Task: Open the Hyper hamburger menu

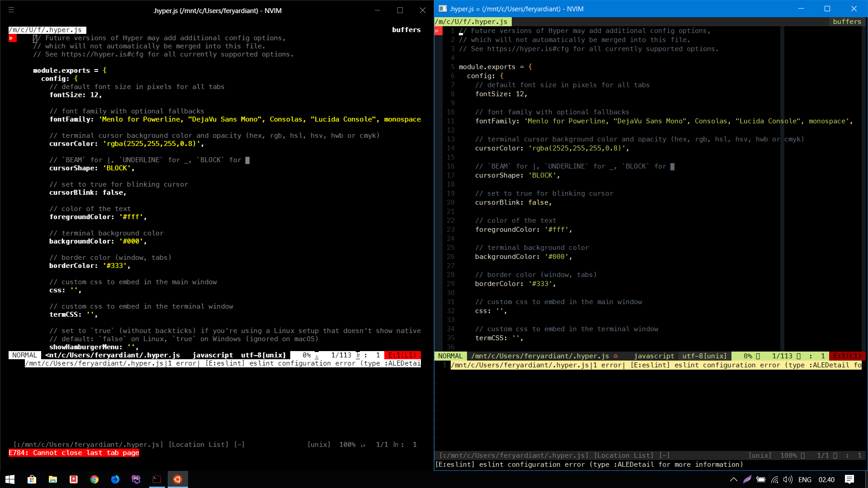Action: coord(11,9)
